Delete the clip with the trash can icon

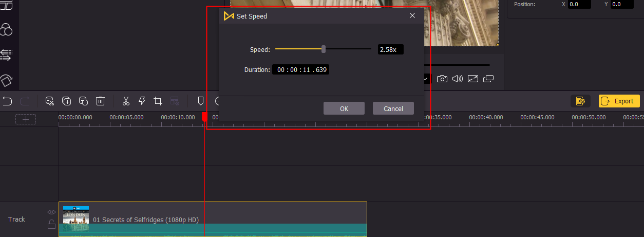[x=101, y=101]
